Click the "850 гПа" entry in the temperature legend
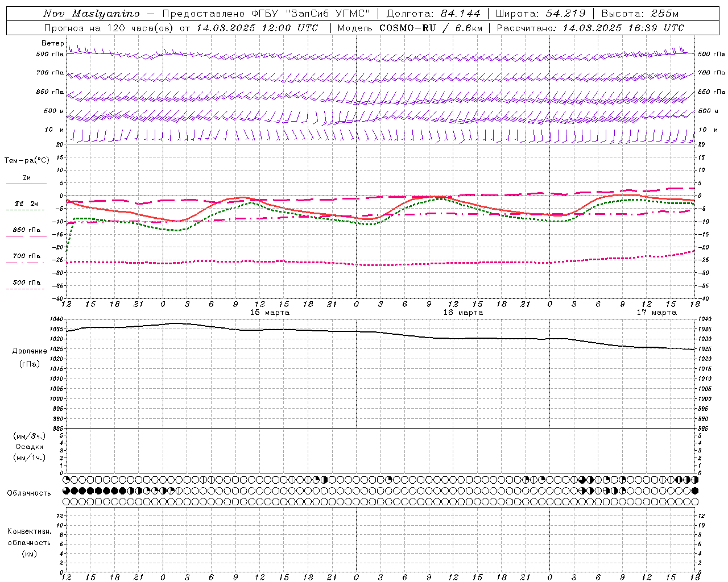 point(27,230)
